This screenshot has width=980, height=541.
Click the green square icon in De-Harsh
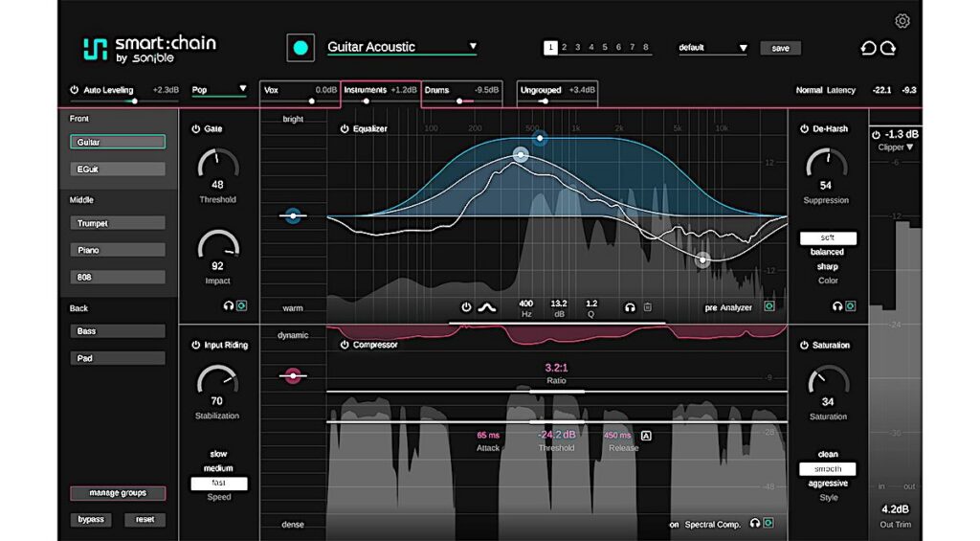[x=851, y=305]
